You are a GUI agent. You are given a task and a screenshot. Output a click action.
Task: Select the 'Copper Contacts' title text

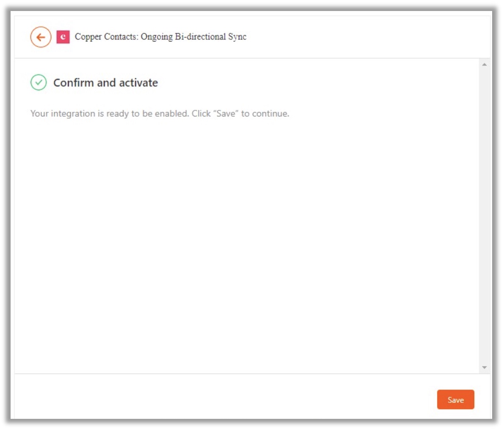point(106,37)
